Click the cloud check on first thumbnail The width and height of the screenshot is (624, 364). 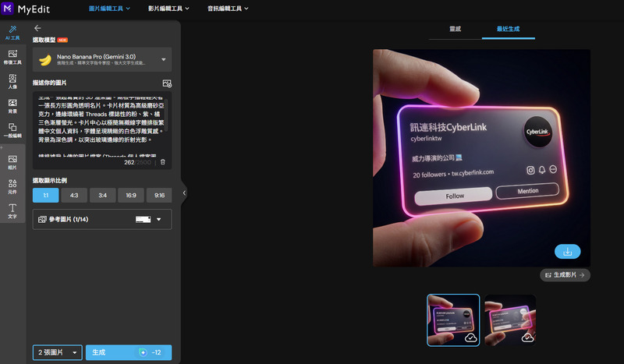click(x=471, y=337)
